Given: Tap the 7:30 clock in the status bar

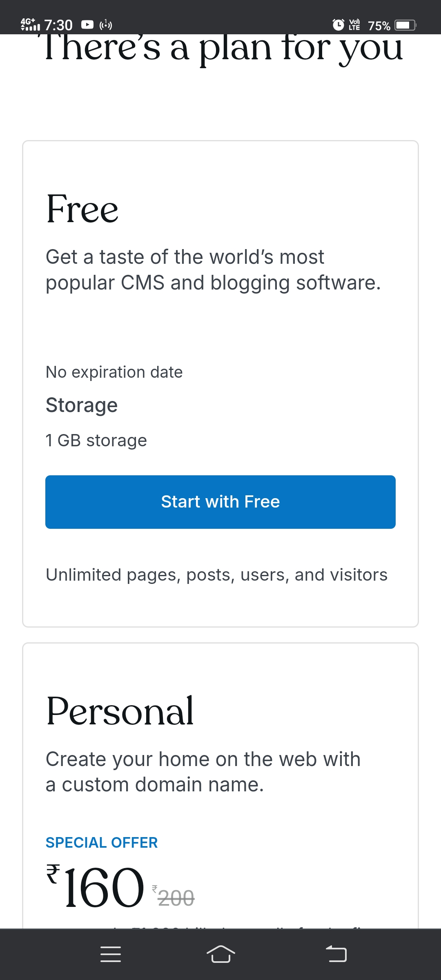Looking at the screenshot, I should pos(58,25).
